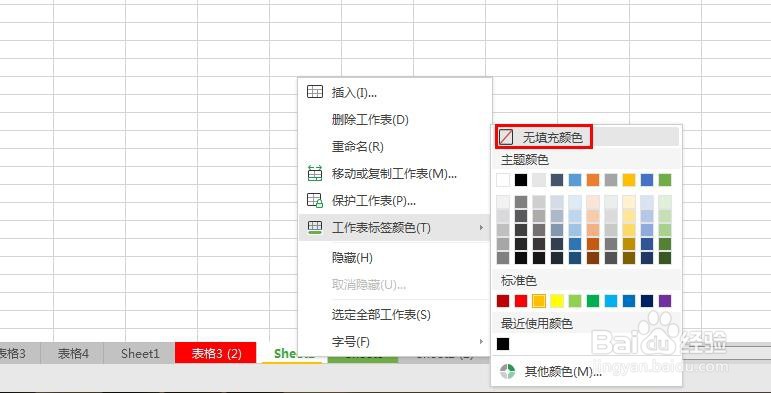Choose the darkest green shade in theme colors

click(x=665, y=258)
